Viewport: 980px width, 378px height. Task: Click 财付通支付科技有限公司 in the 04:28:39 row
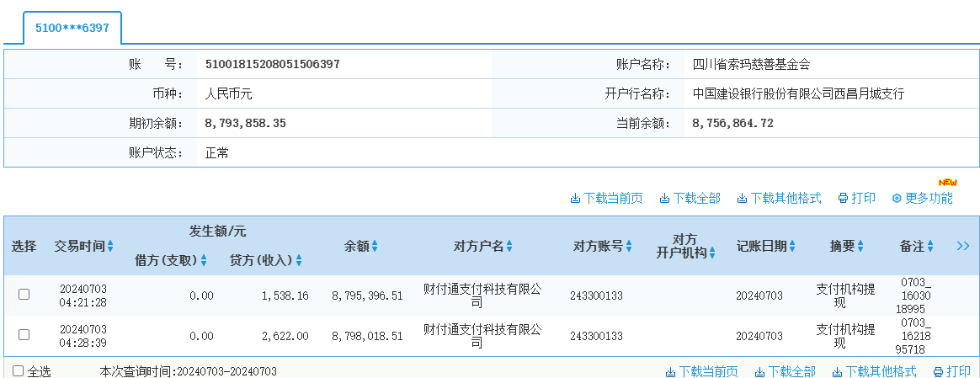pos(482,336)
